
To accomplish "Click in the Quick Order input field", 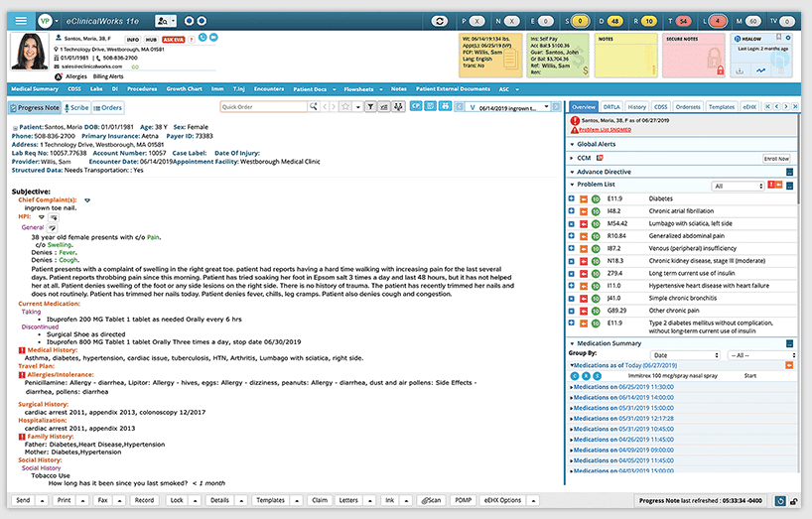I will (x=263, y=107).
